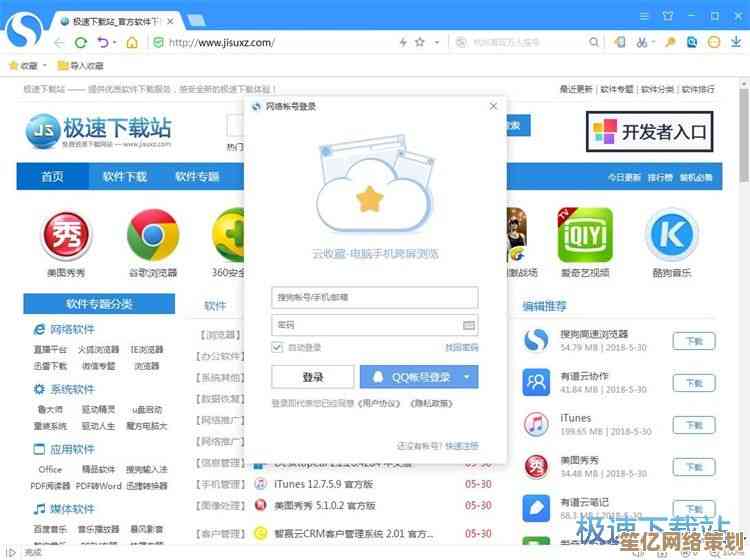Viewport: 750px width, 560px height.
Task: Expand the QQ帐号登录 dropdown arrow
Action: click(x=467, y=377)
